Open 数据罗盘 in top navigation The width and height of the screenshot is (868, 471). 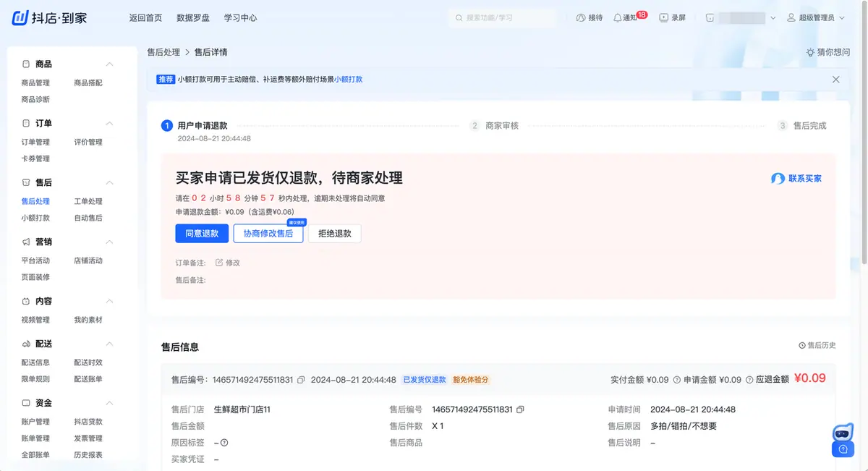193,17
